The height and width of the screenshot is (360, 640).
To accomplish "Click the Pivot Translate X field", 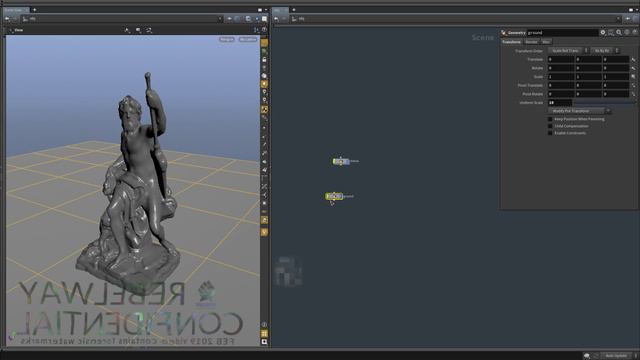I will pyautogui.click(x=561, y=85).
